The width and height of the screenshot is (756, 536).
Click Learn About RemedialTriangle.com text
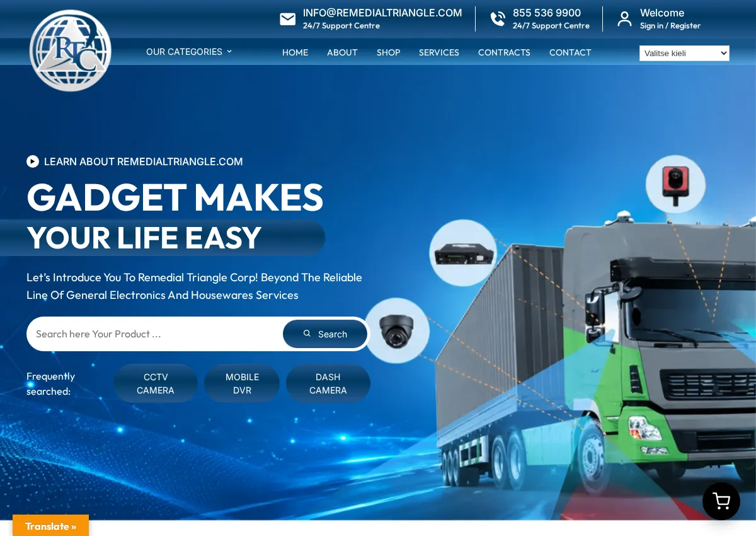click(144, 161)
